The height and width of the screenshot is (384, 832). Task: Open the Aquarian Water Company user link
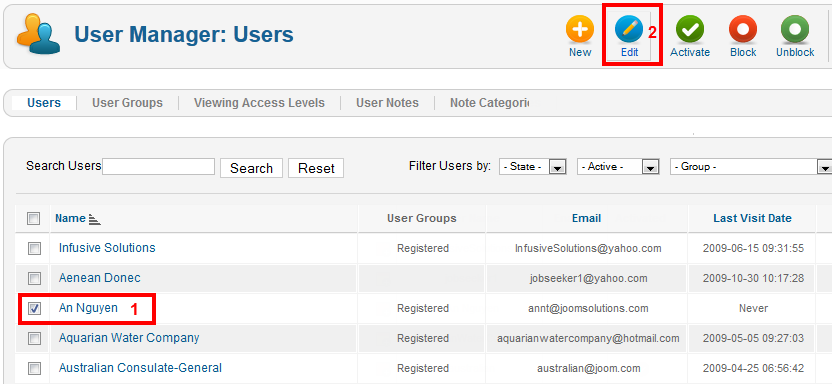point(129,338)
